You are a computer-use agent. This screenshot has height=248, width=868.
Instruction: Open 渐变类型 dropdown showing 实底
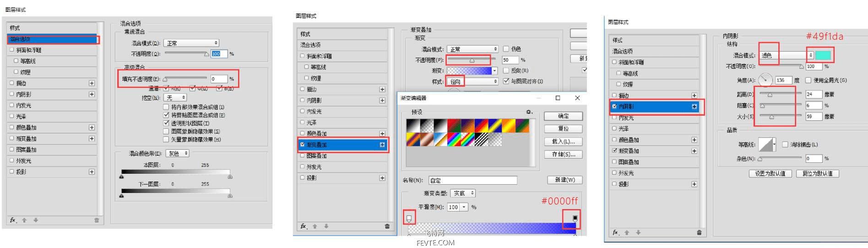click(463, 194)
